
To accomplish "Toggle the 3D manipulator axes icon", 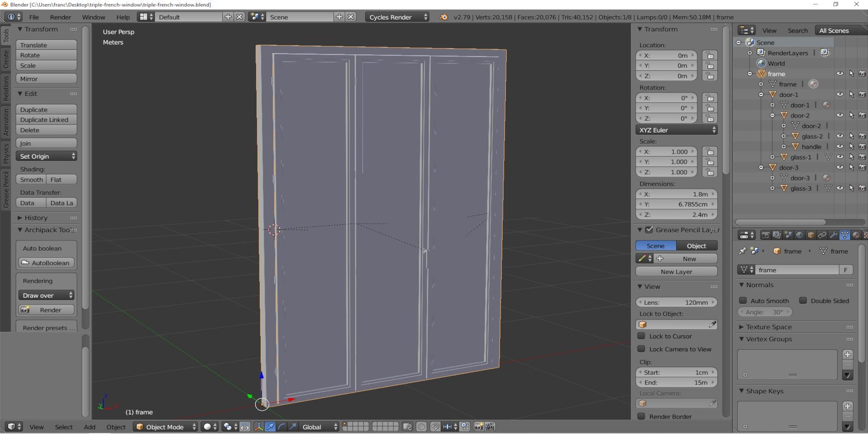I will pyautogui.click(x=259, y=427).
